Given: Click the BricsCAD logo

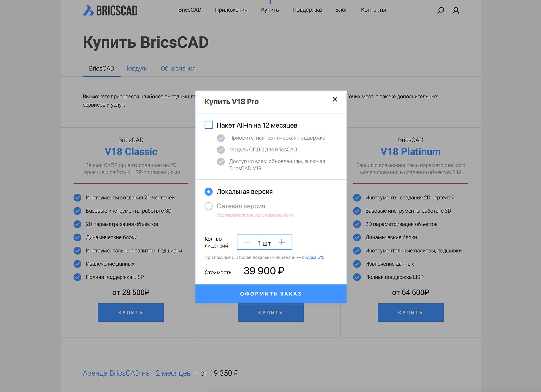Looking at the screenshot, I should (110, 10).
